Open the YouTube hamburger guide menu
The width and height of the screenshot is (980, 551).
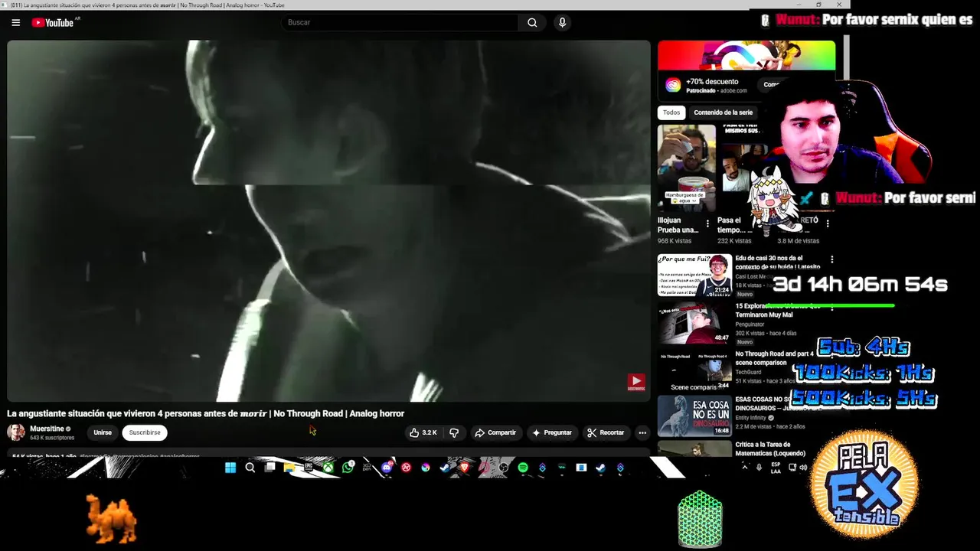pyautogui.click(x=15, y=22)
